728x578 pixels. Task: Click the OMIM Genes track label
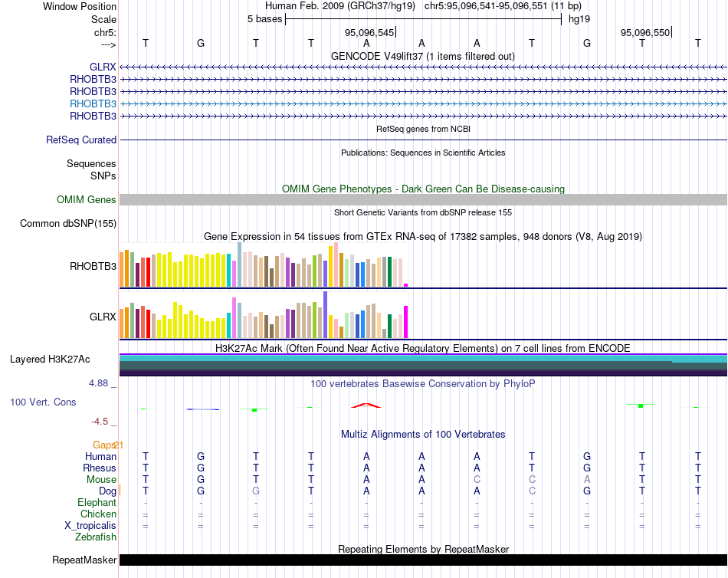(87, 200)
